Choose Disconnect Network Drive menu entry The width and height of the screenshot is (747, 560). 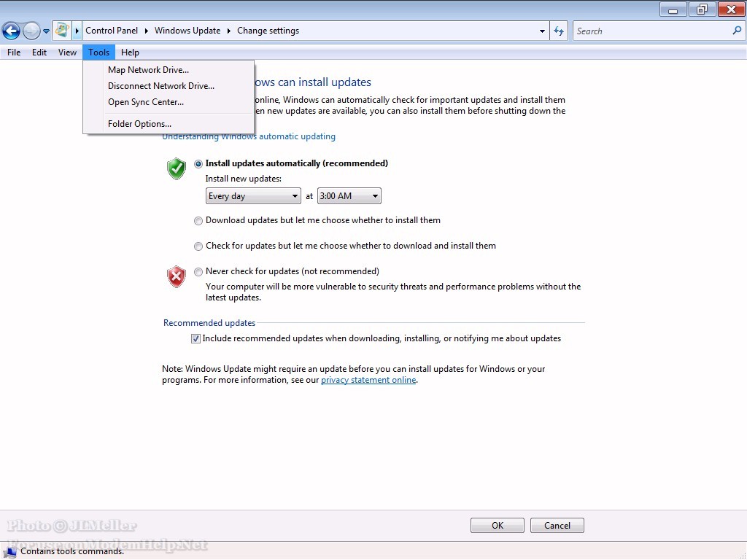click(169, 86)
